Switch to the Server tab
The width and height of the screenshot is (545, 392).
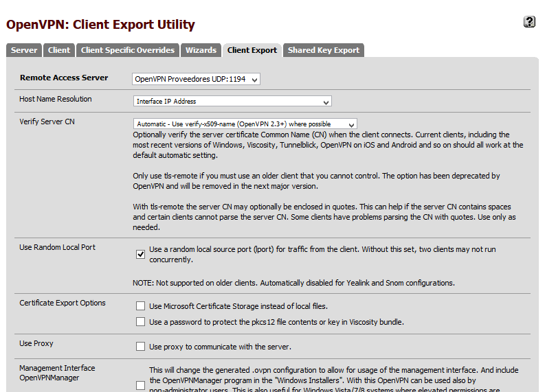(24, 50)
